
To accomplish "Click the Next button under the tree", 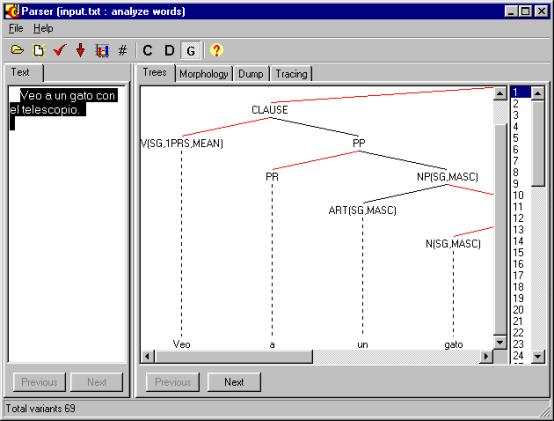I will [x=234, y=382].
